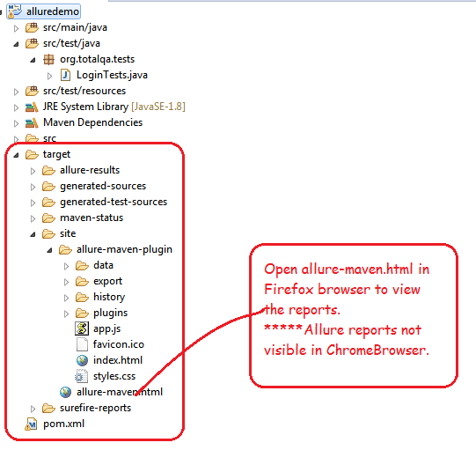This screenshot has height=450, width=476.
Task: Expand the allure-results folder
Action: [x=33, y=171]
